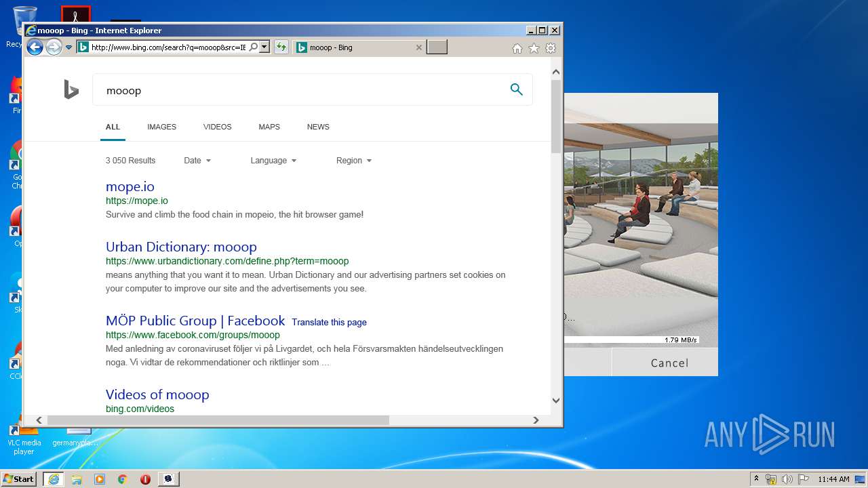The width and height of the screenshot is (868, 488).
Task: Close the 'mooop - Bing' tab
Action: click(418, 47)
